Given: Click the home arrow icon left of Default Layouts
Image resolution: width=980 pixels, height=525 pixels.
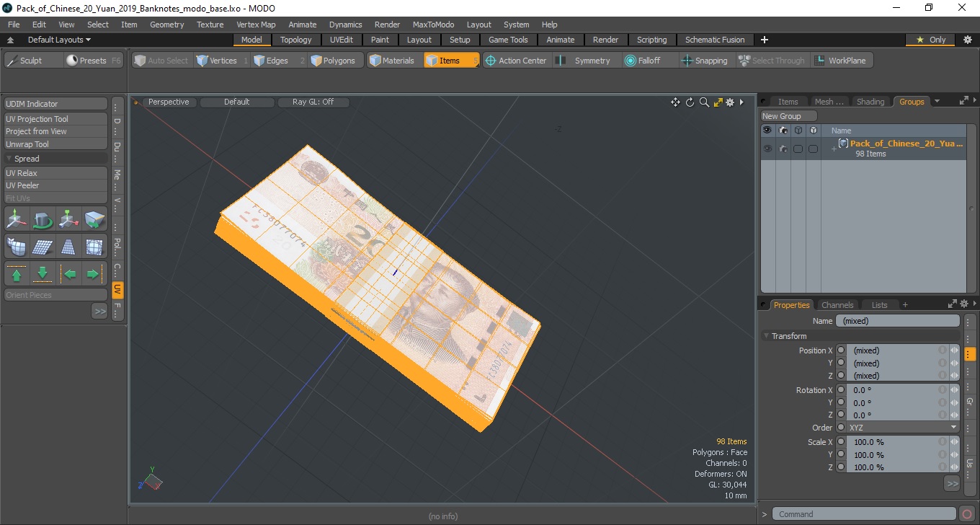Looking at the screenshot, I should (11, 40).
